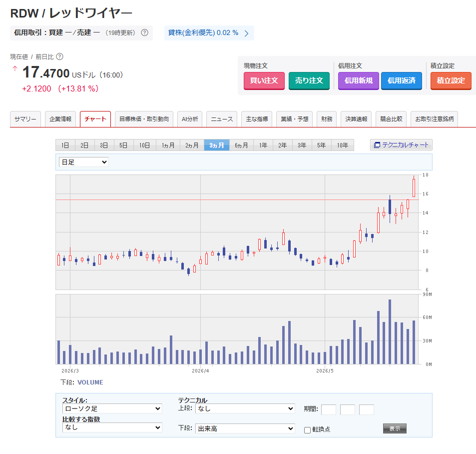The width and height of the screenshot is (476, 454).
Task: Select the 5日 chart range
Action: 123,145
